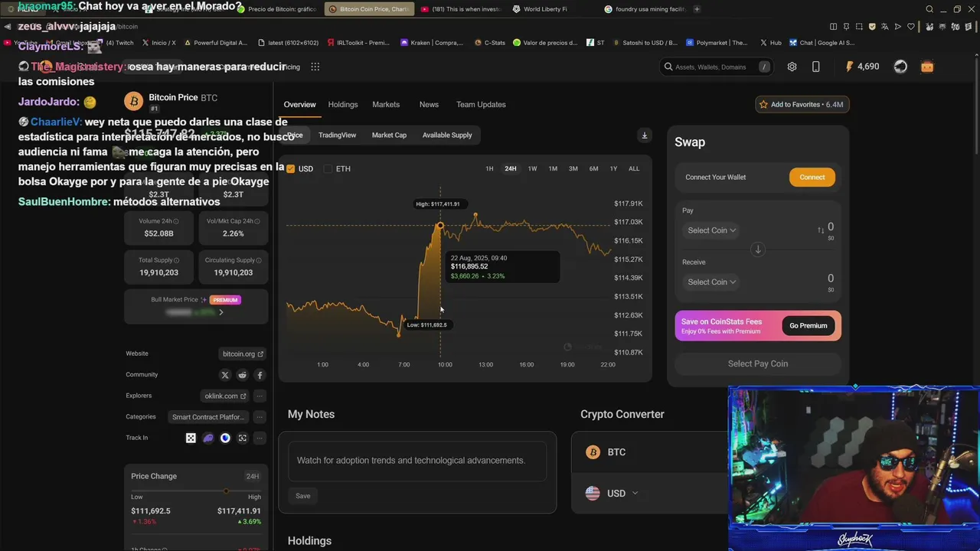
Task: Switch to the Team Updates tab
Action: click(x=481, y=105)
